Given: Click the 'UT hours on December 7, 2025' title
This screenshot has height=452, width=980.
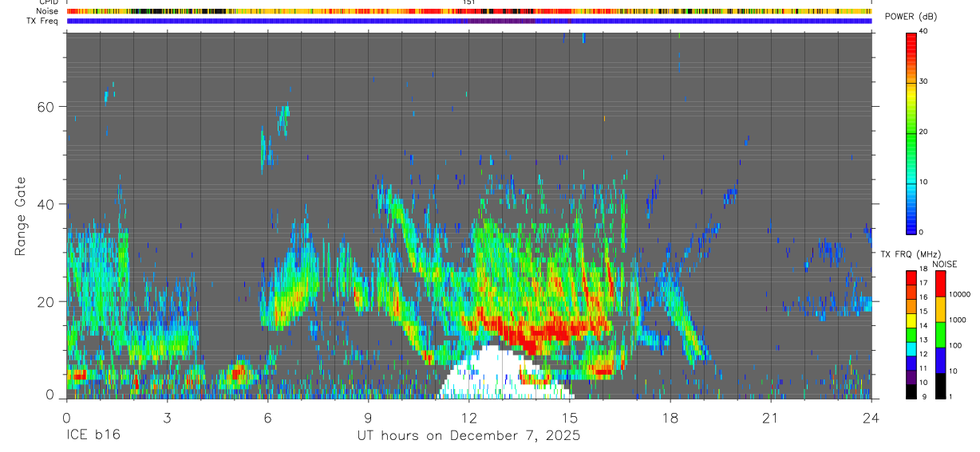Looking at the screenshot, I should [468, 436].
